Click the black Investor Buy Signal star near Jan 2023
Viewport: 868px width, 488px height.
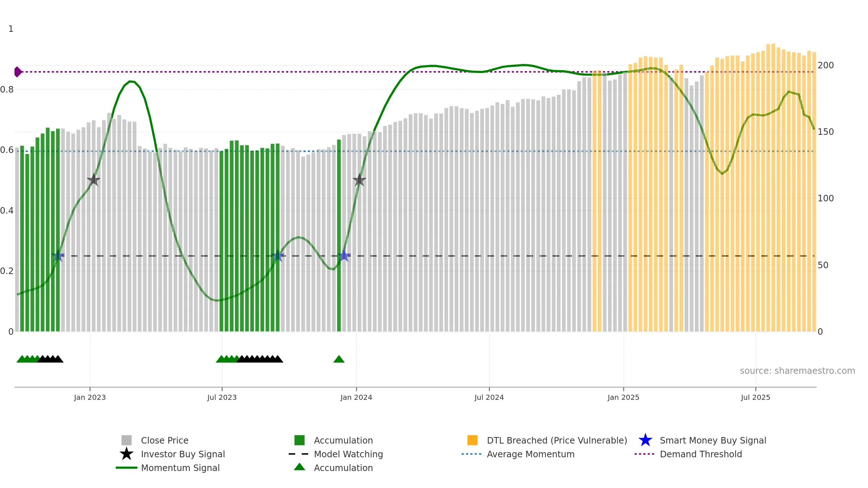[94, 180]
